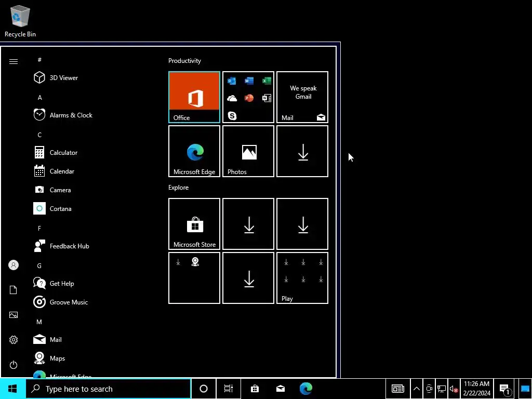The image size is (532, 399).
Task: Click the Type here to search box
Action: pyautogui.click(x=109, y=389)
